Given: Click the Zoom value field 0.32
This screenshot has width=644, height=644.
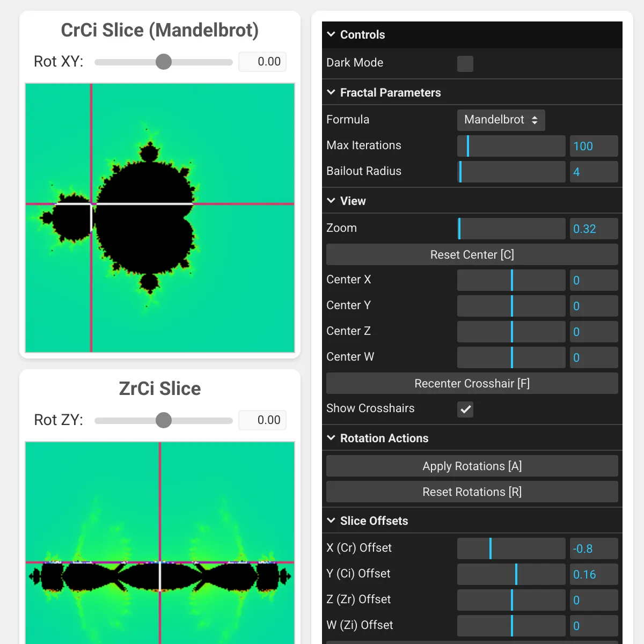Looking at the screenshot, I should (594, 229).
